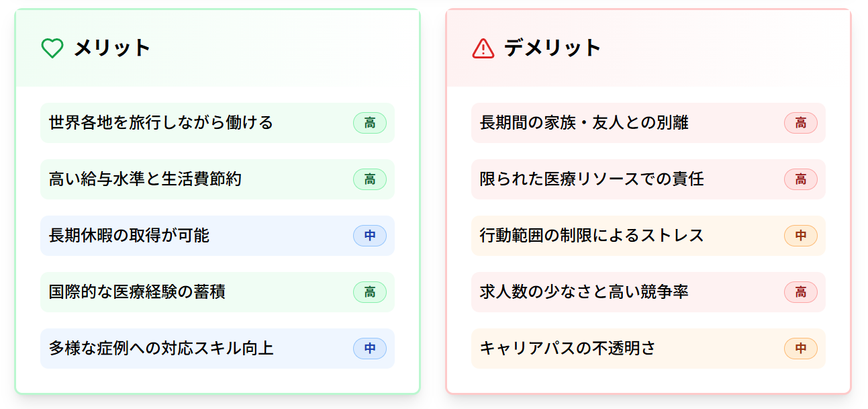868x409 pixels.
Task: Click the 世界各地を旅行しながら働ける item
Action: [x=218, y=123]
